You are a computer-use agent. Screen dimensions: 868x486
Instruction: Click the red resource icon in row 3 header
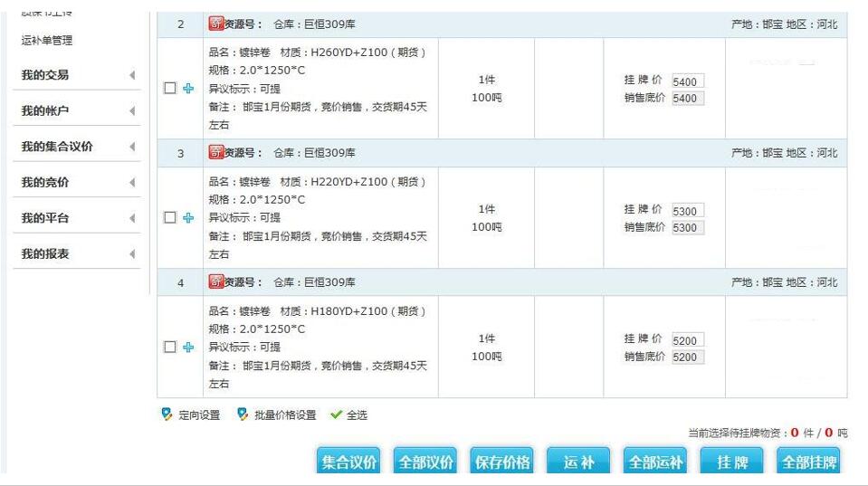pos(215,153)
